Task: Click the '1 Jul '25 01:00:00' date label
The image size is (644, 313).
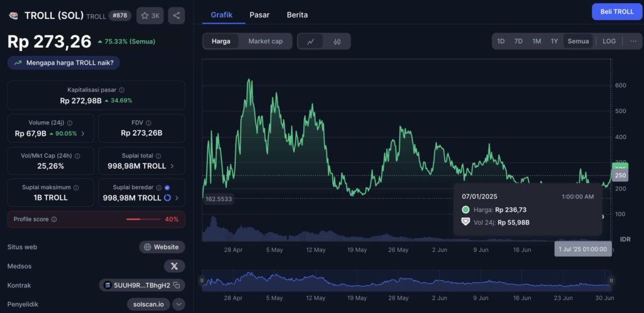Action: [x=583, y=249]
